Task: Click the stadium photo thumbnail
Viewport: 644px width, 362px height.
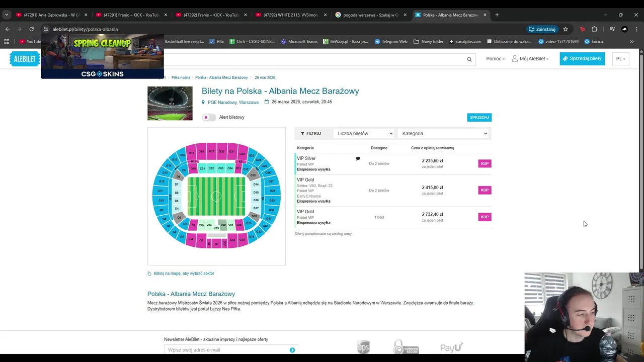Action: [170, 103]
